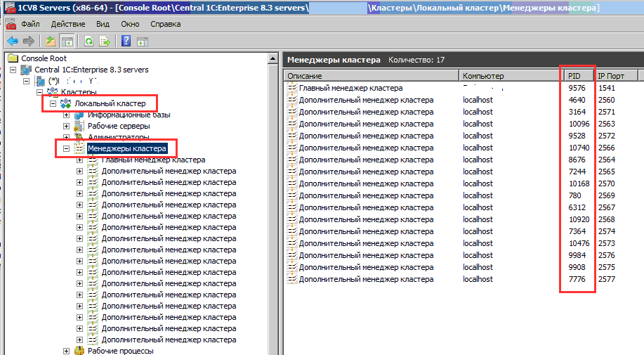
Task: Sort list by Компьютер column header
Action: click(509, 75)
